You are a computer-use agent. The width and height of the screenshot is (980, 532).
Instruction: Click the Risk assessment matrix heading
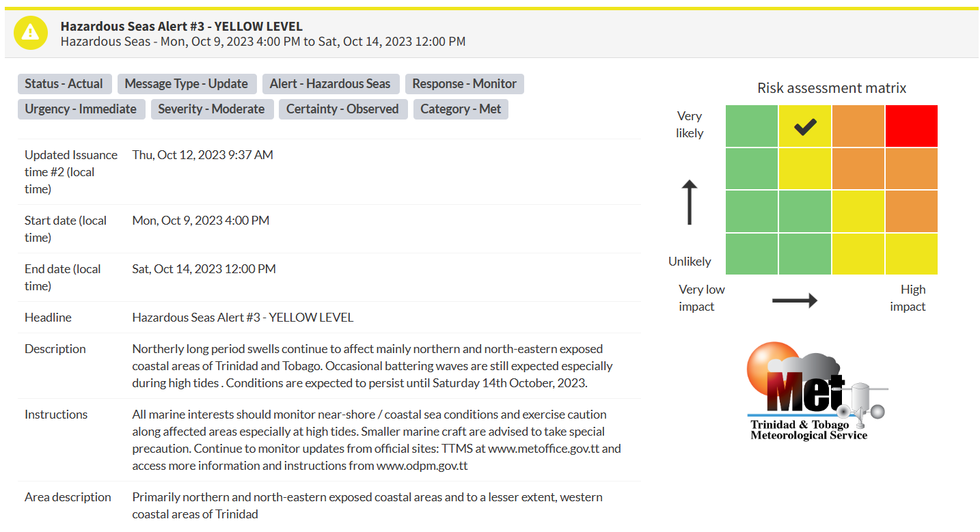click(x=832, y=88)
